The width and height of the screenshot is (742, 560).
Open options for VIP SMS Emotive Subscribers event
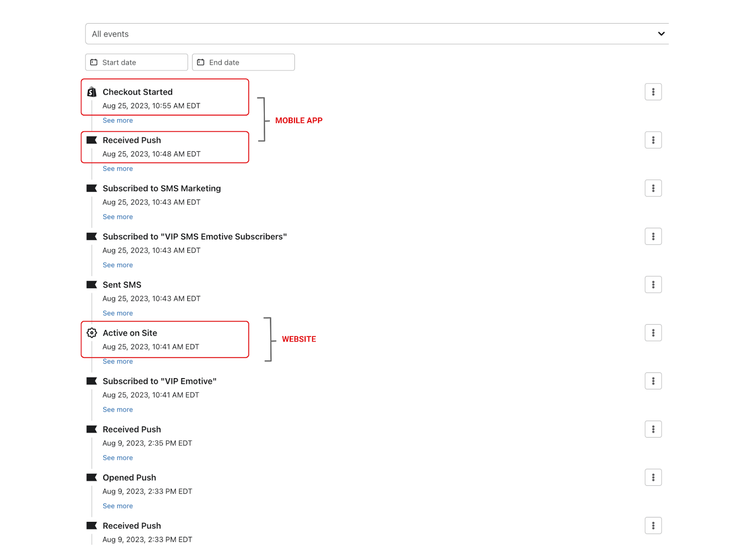tap(653, 237)
